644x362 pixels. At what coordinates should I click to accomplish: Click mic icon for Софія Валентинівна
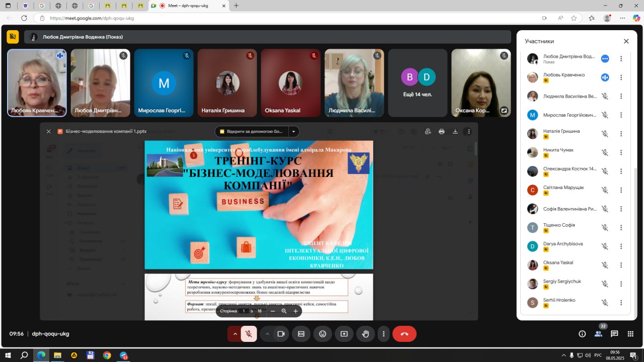tap(605, 209)
